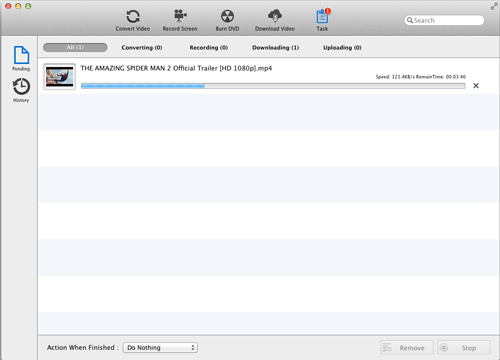
Task: Click the Remove button
Action: click(x=407, y=347)
